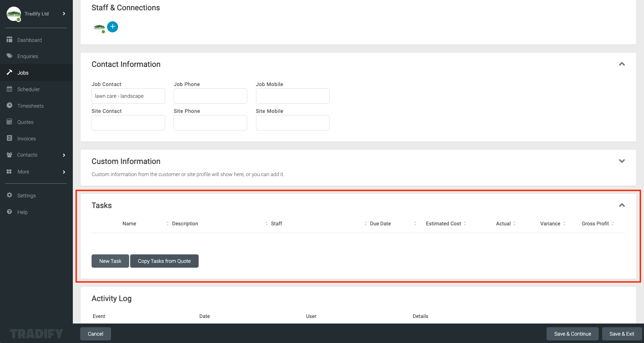
Task: Expand the Custom Information section
Action: [x=622, y=161]
